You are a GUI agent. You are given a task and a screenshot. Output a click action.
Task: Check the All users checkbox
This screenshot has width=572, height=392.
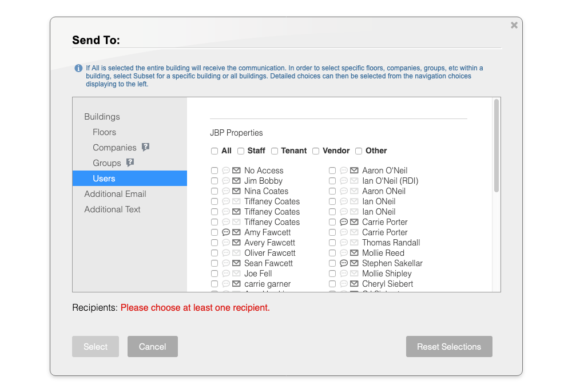(x=214, y=151)
